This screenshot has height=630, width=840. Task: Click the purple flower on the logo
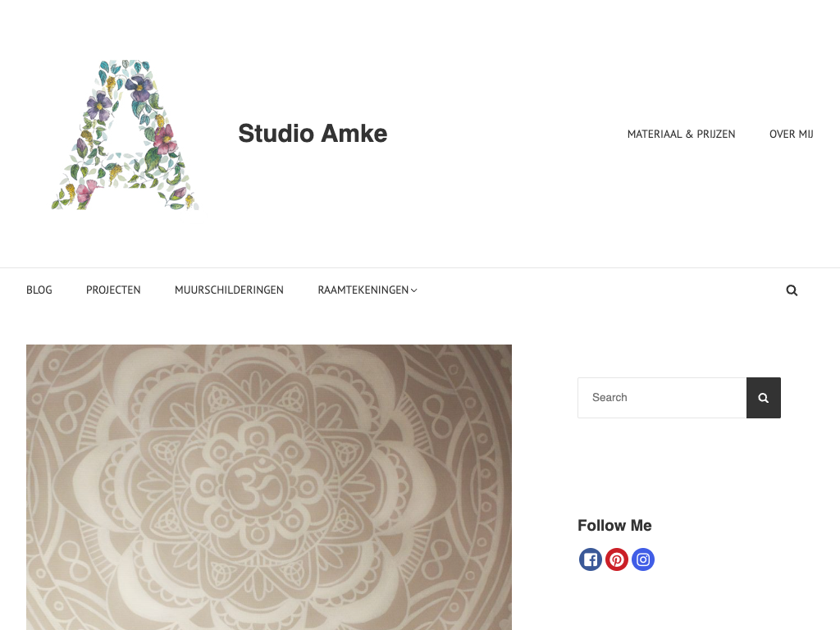139,88
